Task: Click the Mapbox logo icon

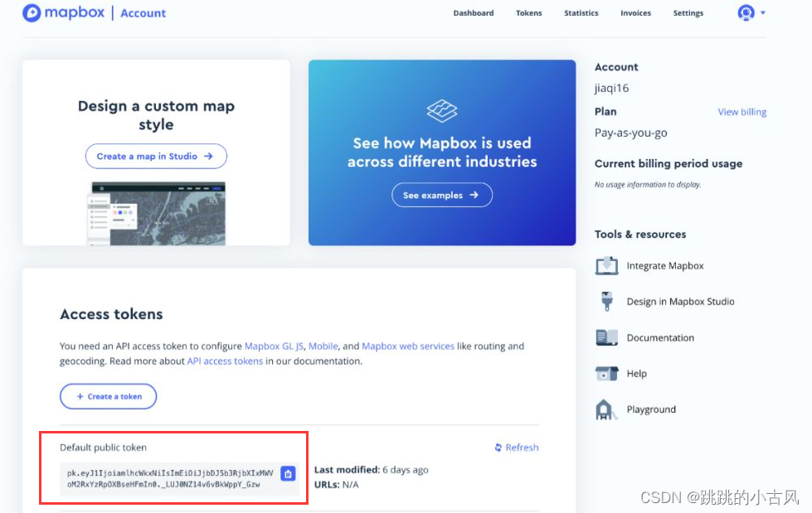Action: pyautogui.click(x=32, y=13)
